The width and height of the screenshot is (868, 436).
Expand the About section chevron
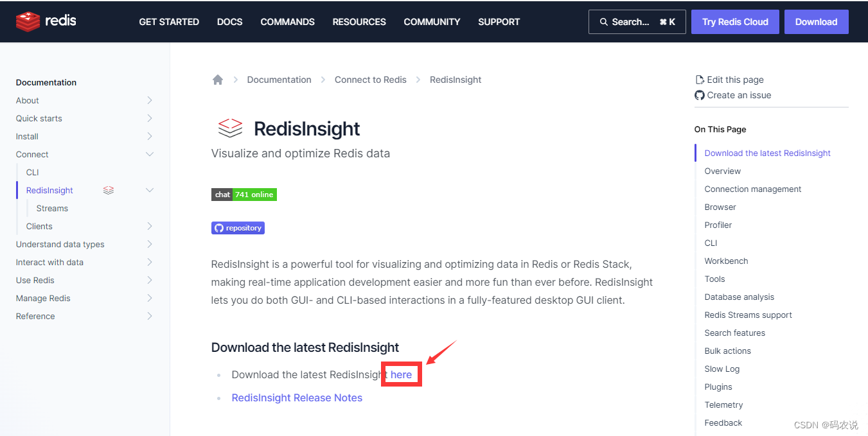click(150, 100)
